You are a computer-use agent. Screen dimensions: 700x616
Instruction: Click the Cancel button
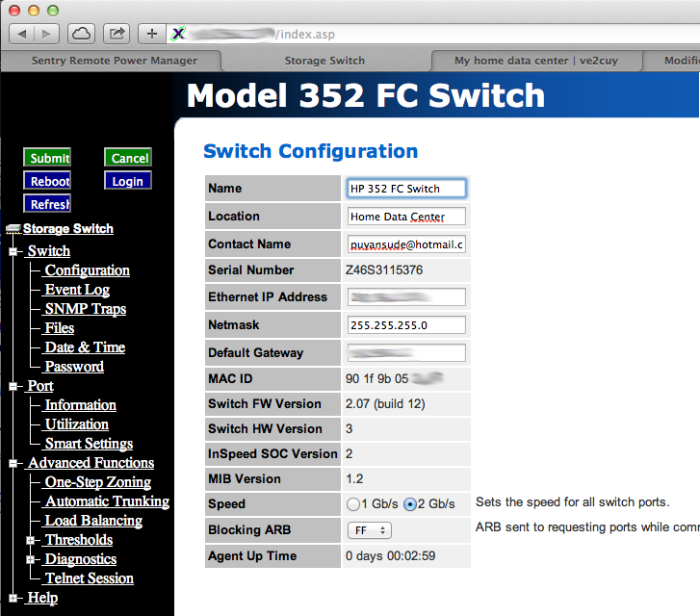[x=128, y=158]
